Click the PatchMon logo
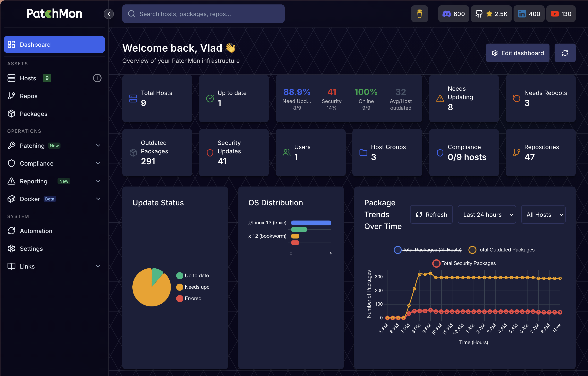This screenshot has width=588, height=376. (x=54, y=14)
